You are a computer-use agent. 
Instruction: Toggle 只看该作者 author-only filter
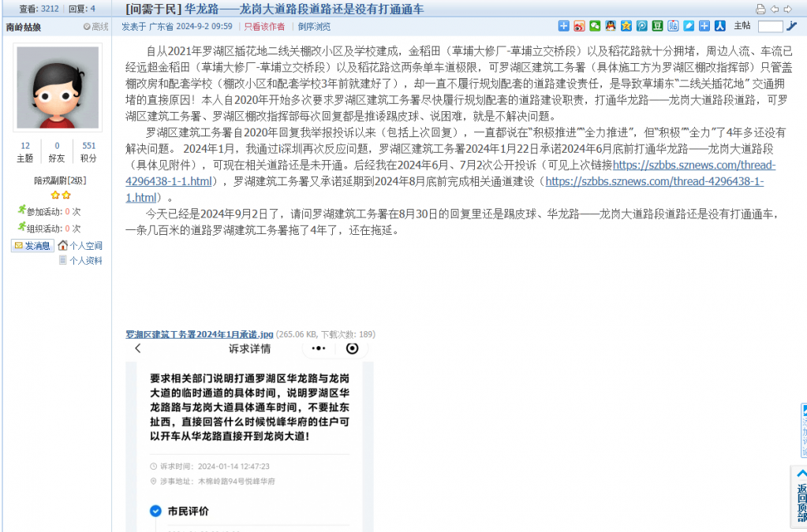pyautogui.click(x=264, y=27)
